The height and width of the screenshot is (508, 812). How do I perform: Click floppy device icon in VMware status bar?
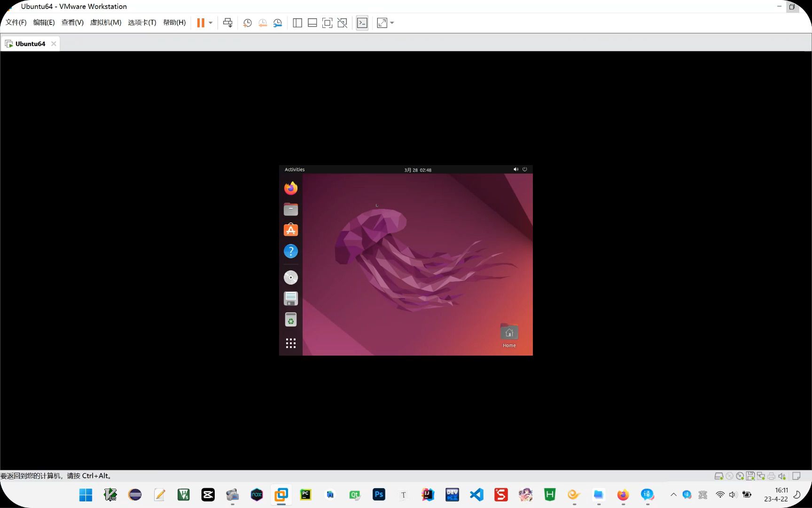click(x=750, y=476)
